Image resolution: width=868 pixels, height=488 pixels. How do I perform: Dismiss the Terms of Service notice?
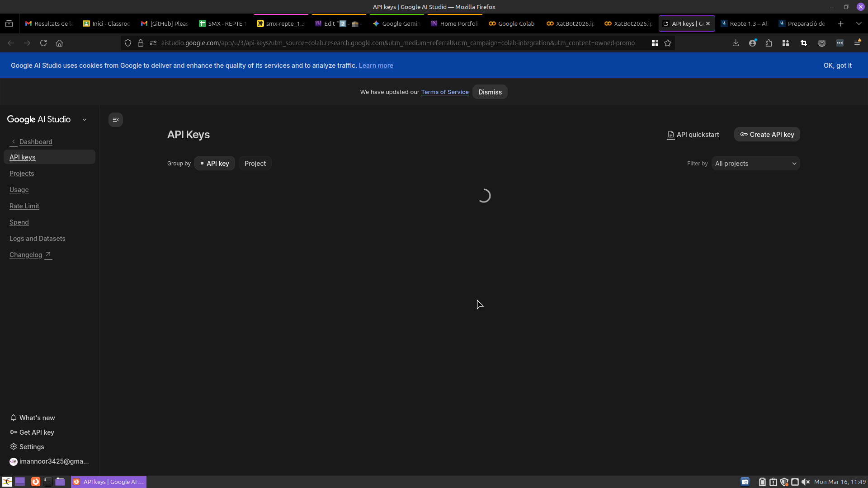coord(490,92)
